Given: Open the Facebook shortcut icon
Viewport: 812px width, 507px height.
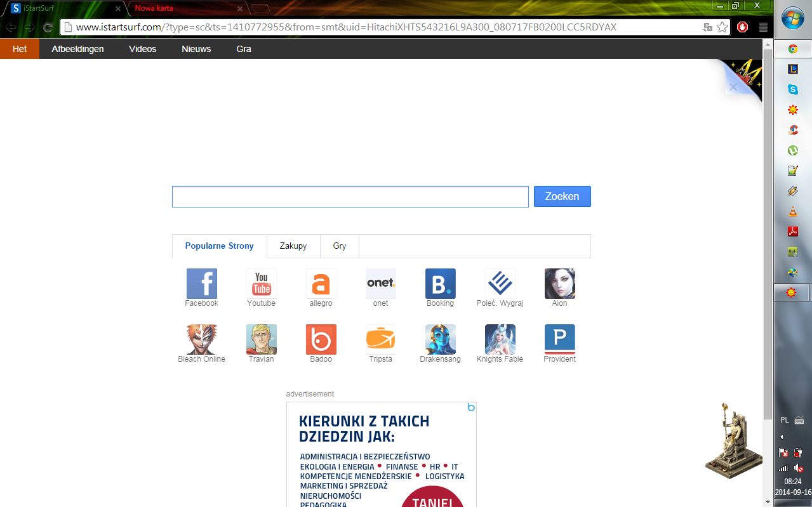Looking at the screenshot, I should coord(202,283).
